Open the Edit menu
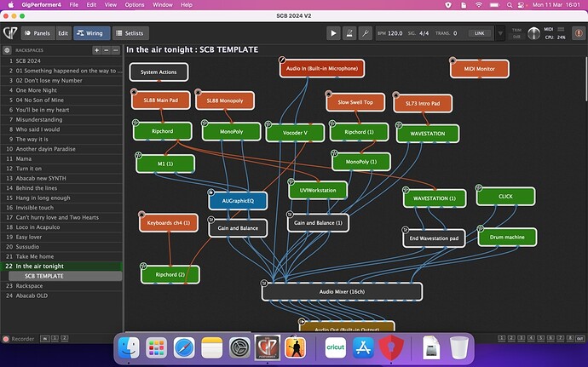The width and height of the screenshot is (588, 367). [91, 5]
